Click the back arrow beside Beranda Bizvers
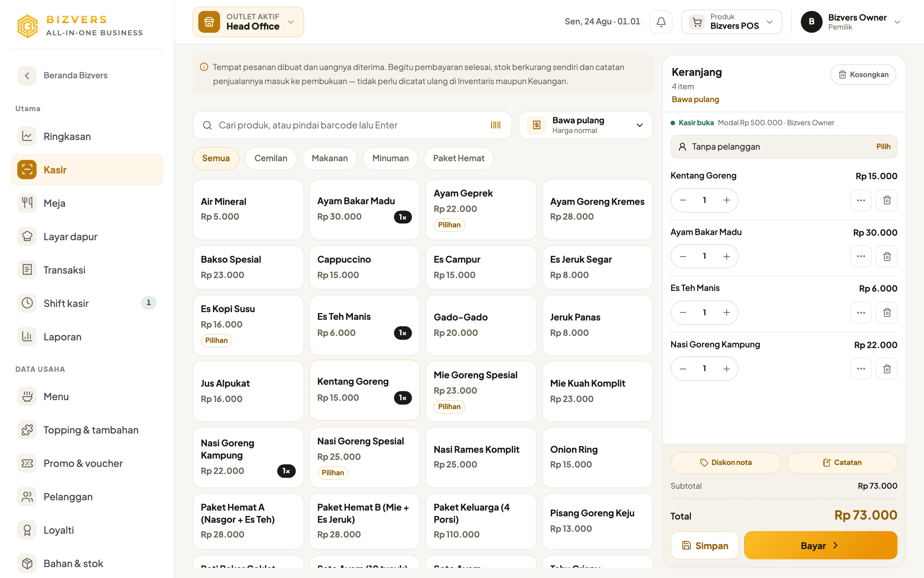The image size is (924, 578). click(x=27, y=75)
